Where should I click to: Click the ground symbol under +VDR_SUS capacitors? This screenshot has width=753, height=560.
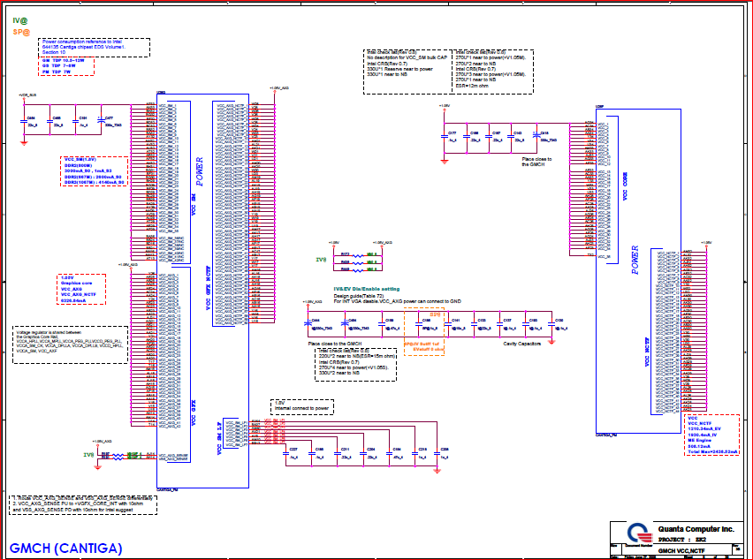24,142
